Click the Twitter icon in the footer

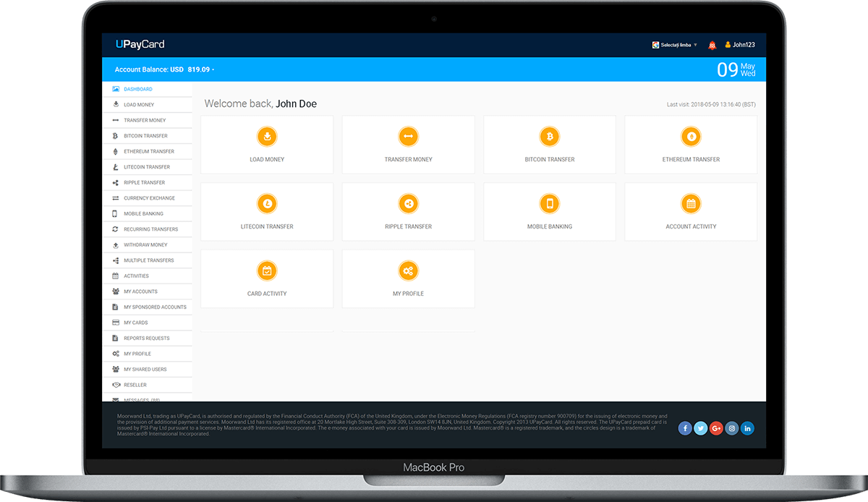[700, 427]
